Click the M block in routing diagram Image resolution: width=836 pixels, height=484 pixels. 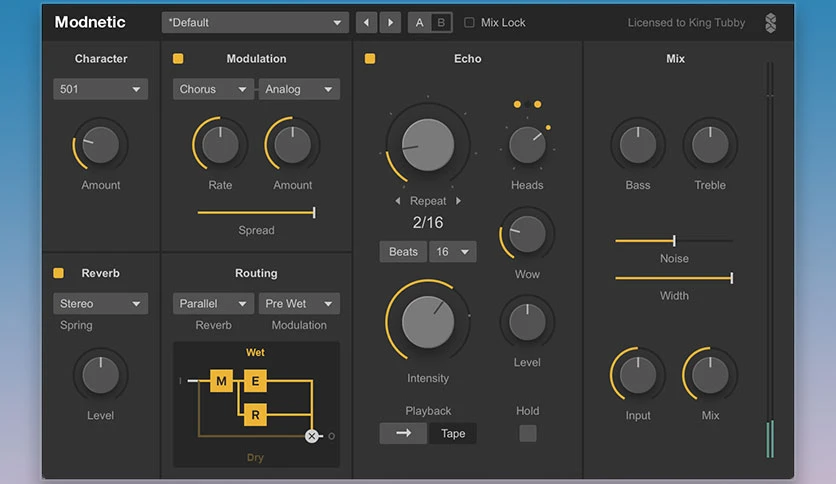(221, 381)
